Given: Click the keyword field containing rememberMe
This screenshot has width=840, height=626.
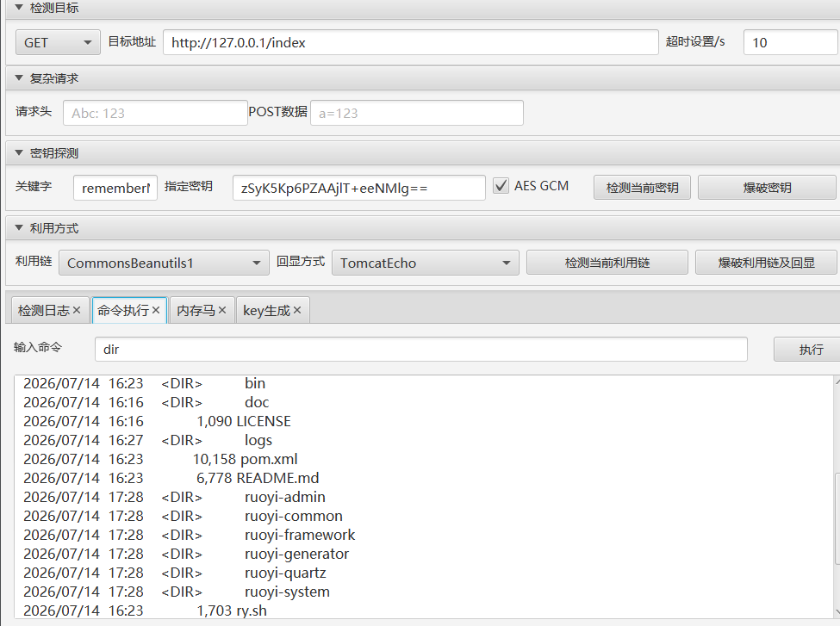Looking at the screenshot, I should point(115,188).
